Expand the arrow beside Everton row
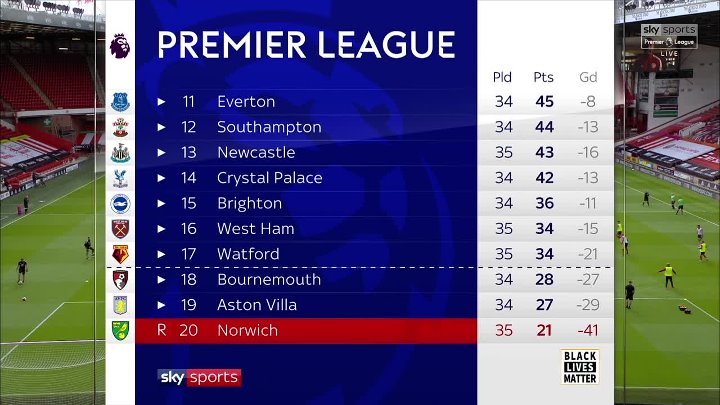 [x=162, y=102]
